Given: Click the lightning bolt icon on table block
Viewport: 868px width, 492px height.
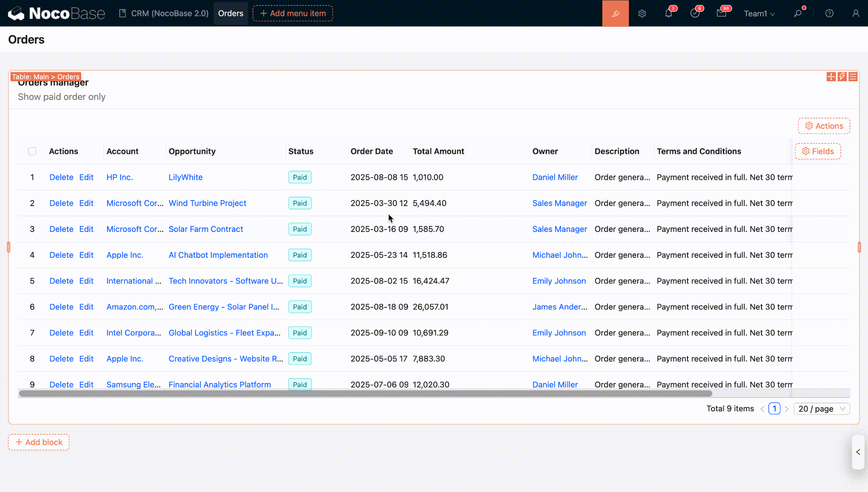Looking at the screenshot, I should point(842,77).
